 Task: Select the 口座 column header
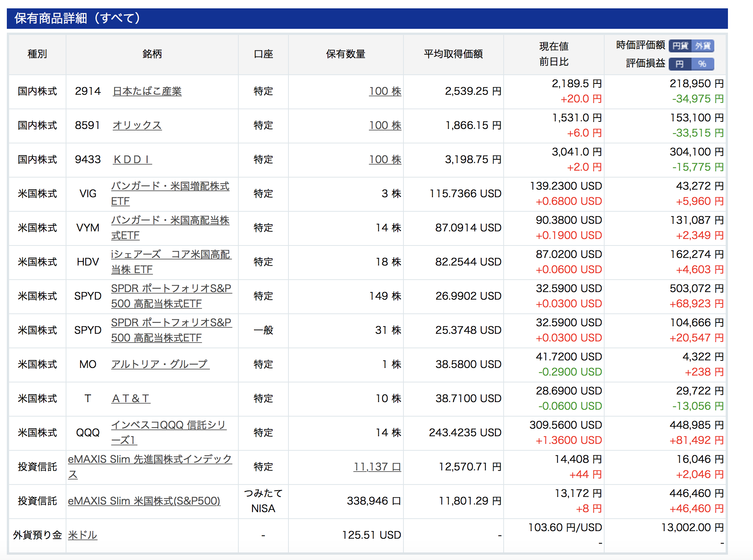263,54
